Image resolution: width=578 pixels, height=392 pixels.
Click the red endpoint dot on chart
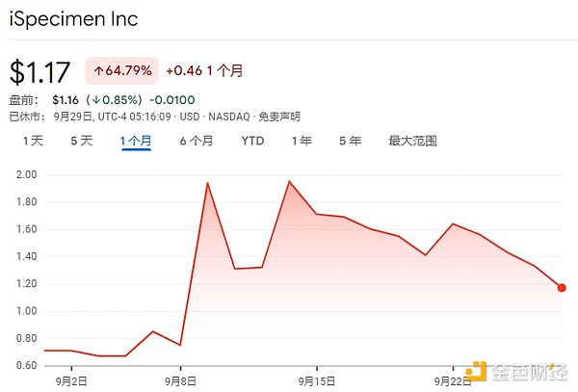pos(562,287)
